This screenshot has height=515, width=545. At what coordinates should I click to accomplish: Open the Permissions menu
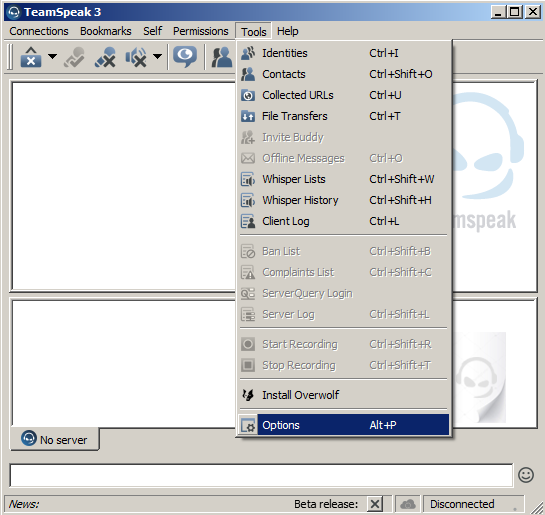click(x=201, y=31)
